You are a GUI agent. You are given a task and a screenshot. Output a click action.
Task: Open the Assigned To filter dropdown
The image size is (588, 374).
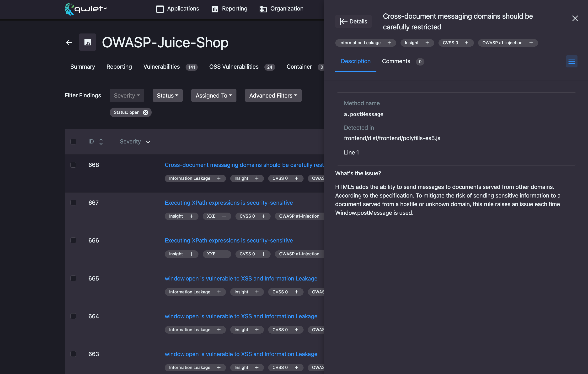(214, 95)
